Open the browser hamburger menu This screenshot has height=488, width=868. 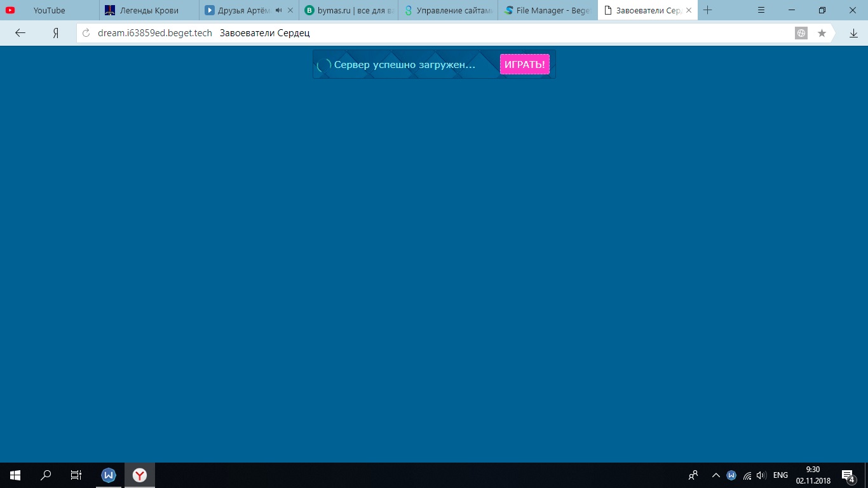click(x=761, y=10)
